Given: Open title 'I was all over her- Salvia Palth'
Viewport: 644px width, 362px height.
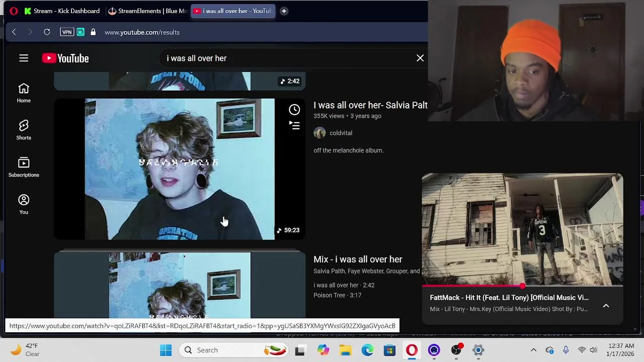Looking at the screenshot, I should coord(370,105).
